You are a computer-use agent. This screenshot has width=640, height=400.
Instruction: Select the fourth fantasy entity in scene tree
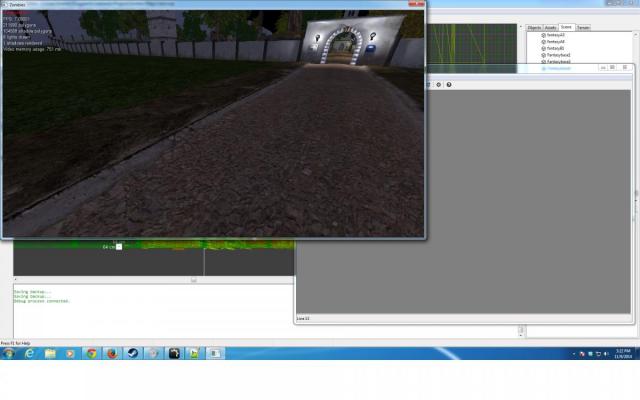click(x=558, y=55)
